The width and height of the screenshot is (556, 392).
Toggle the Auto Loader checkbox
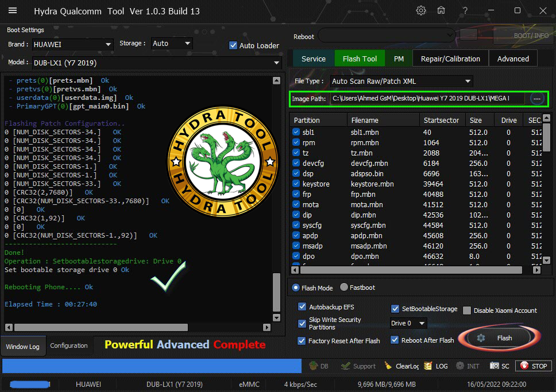233,45
